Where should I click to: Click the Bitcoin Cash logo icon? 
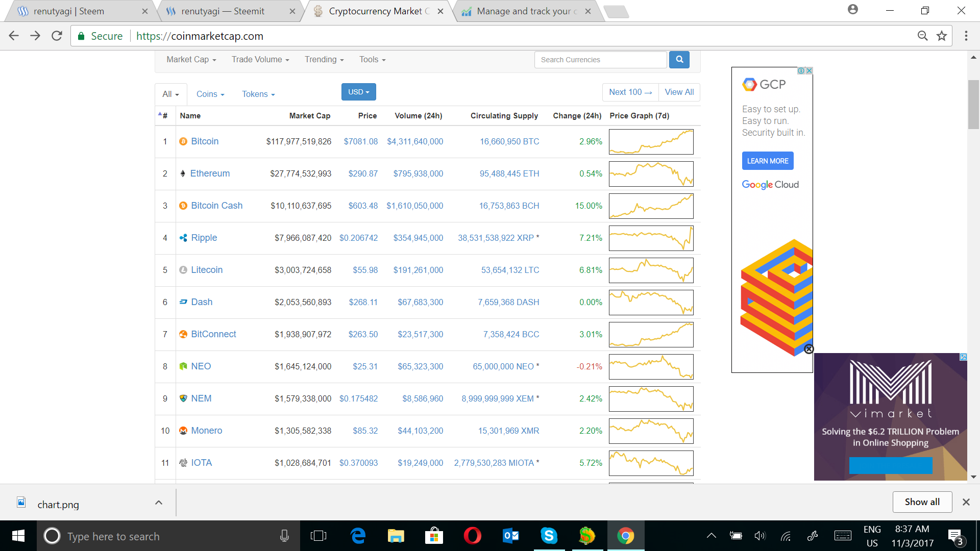[x=183, y=206]
